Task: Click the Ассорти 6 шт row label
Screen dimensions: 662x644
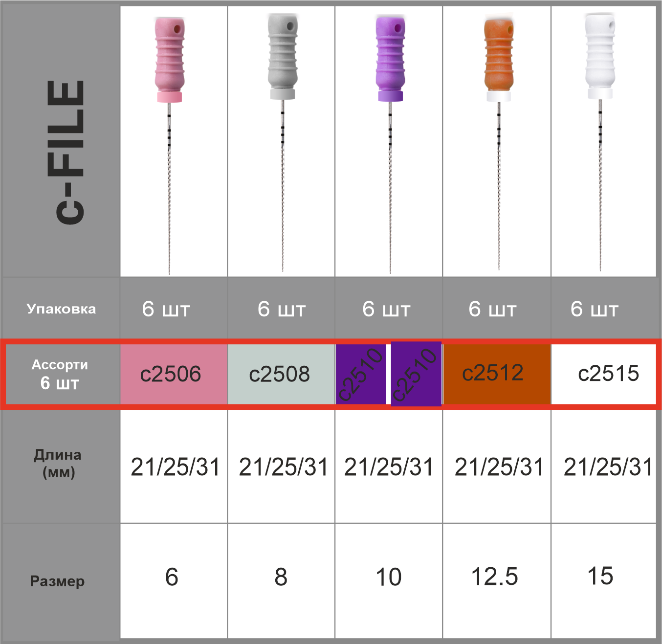Action: coord(60,374)
